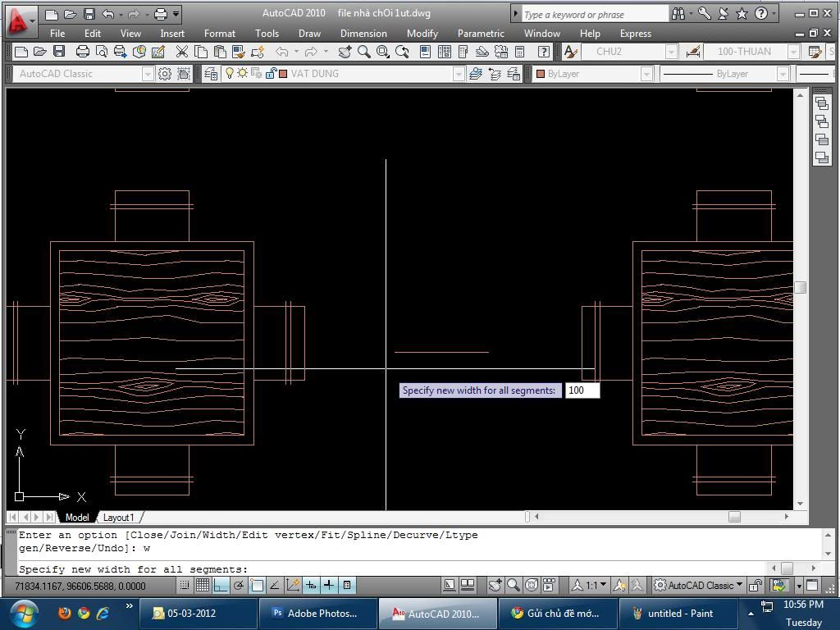Screen dimensions: 840x630
Task: Expand the 100-THUAN dimension style dropdown
Action: tap(793, 52)
